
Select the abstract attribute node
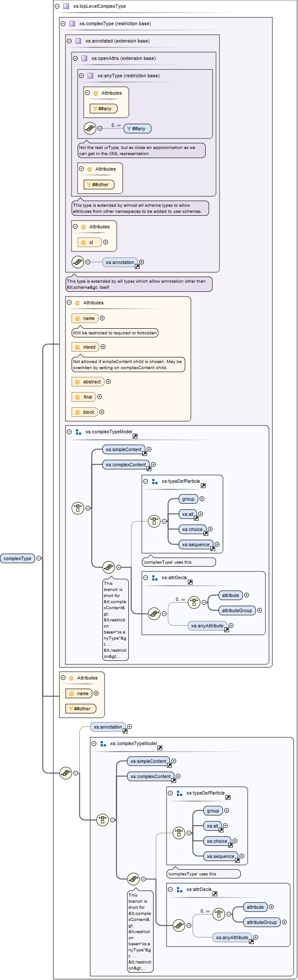click(x=88, y=382)
